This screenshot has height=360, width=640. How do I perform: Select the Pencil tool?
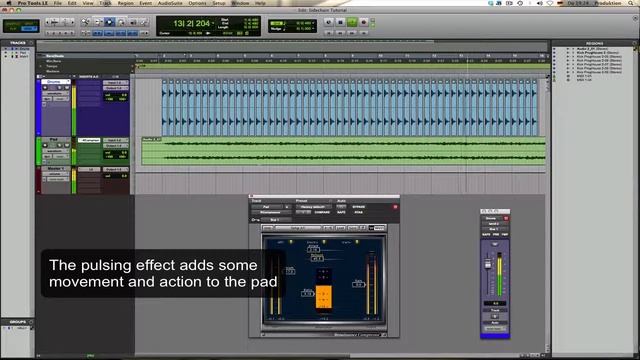[x=144, y=22]
